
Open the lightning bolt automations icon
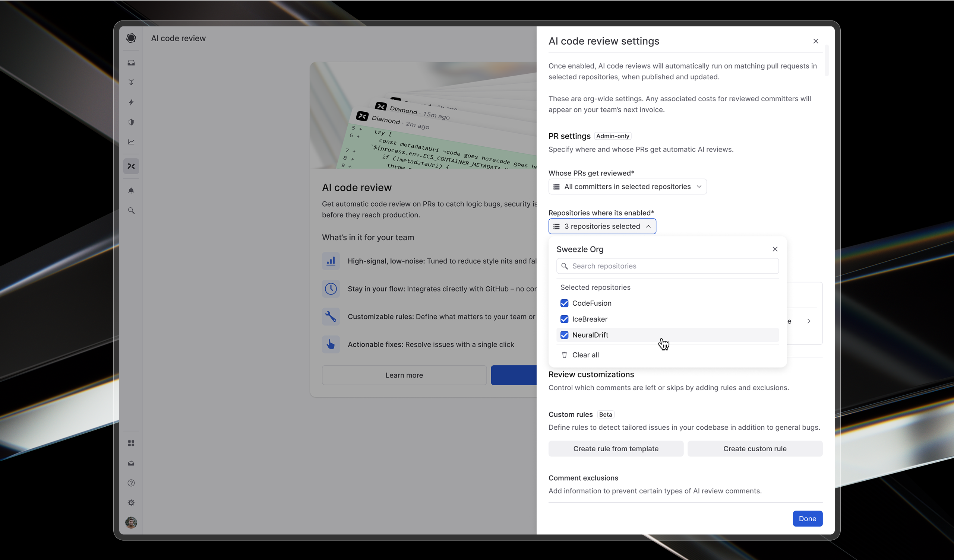point(131,102)
